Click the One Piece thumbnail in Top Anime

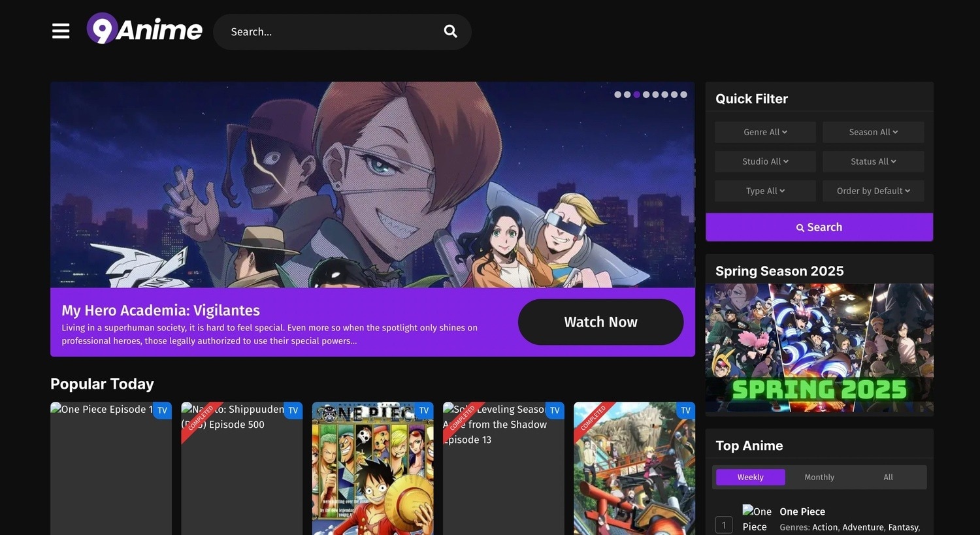pyautogui.click(x=757, y=519)
